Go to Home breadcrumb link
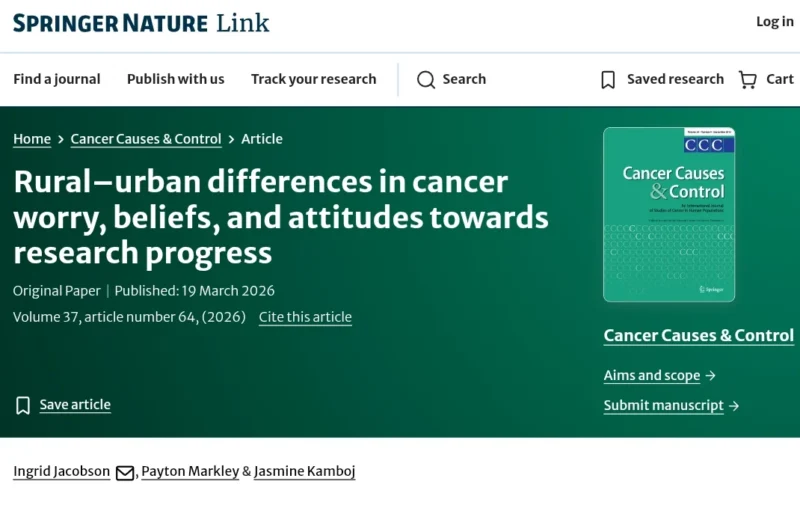 tap(32, 139)
